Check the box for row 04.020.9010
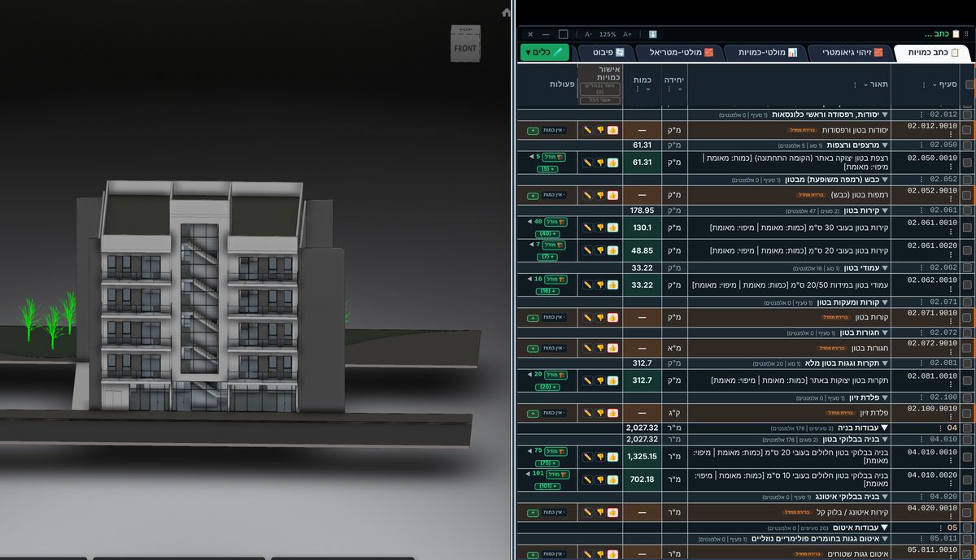 coord(967,512)
